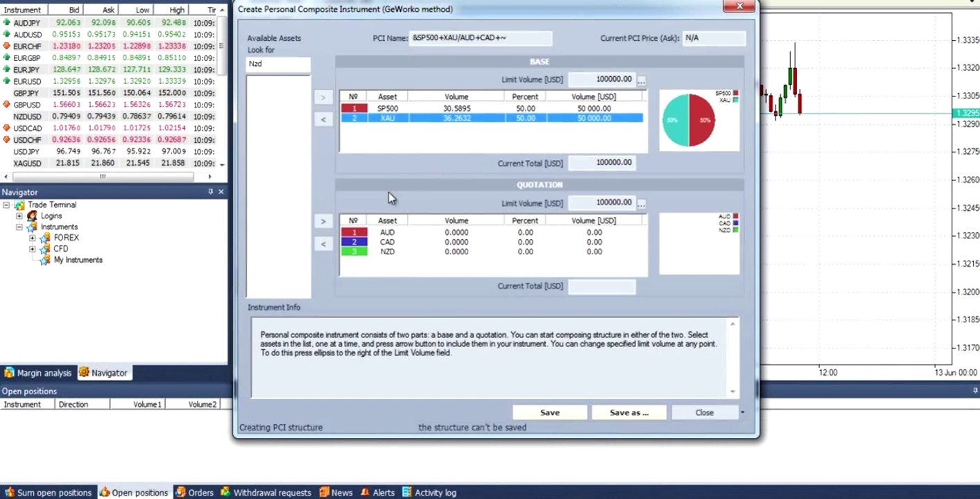980x499 pixels.
Task: Open the Sum open positions tab
Action: pyautogui.click(x=48, y=493)
